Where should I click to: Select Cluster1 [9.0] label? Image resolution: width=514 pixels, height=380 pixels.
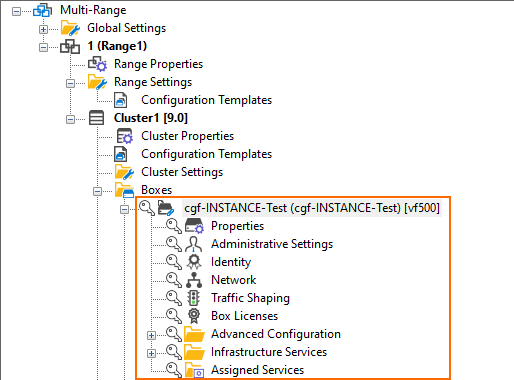coord(151,118)
